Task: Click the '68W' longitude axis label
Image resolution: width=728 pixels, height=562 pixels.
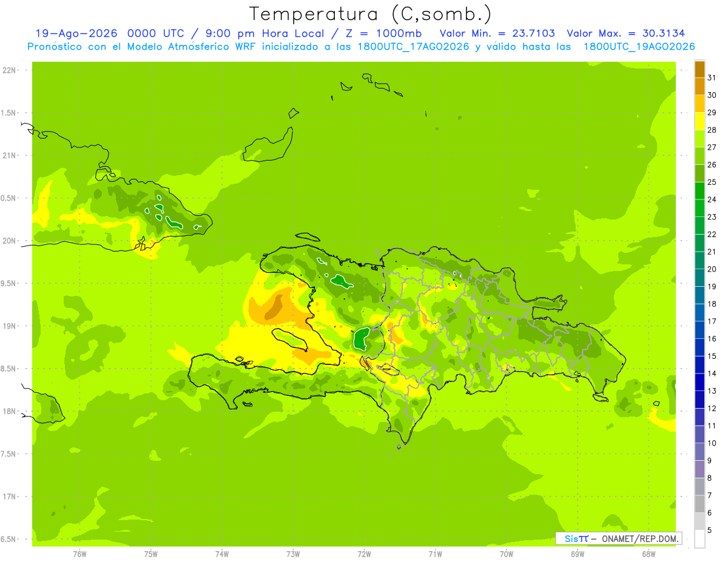Action: (x=649, y=554)
